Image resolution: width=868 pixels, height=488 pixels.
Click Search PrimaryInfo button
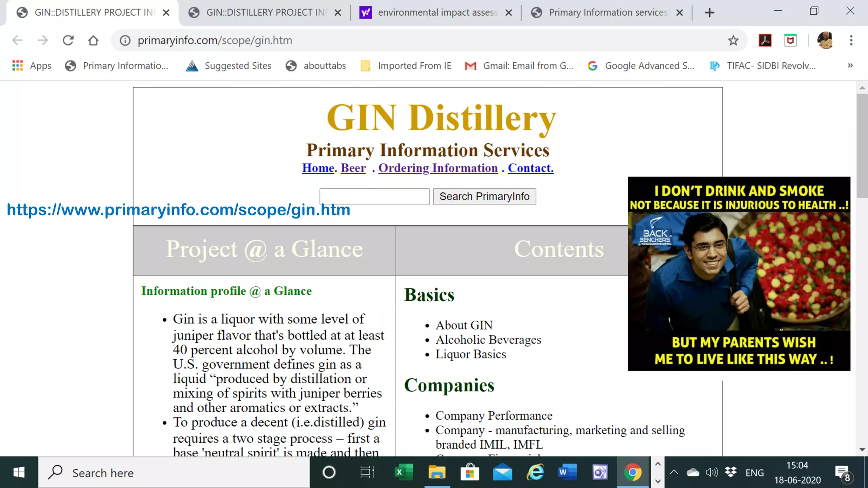484,197
